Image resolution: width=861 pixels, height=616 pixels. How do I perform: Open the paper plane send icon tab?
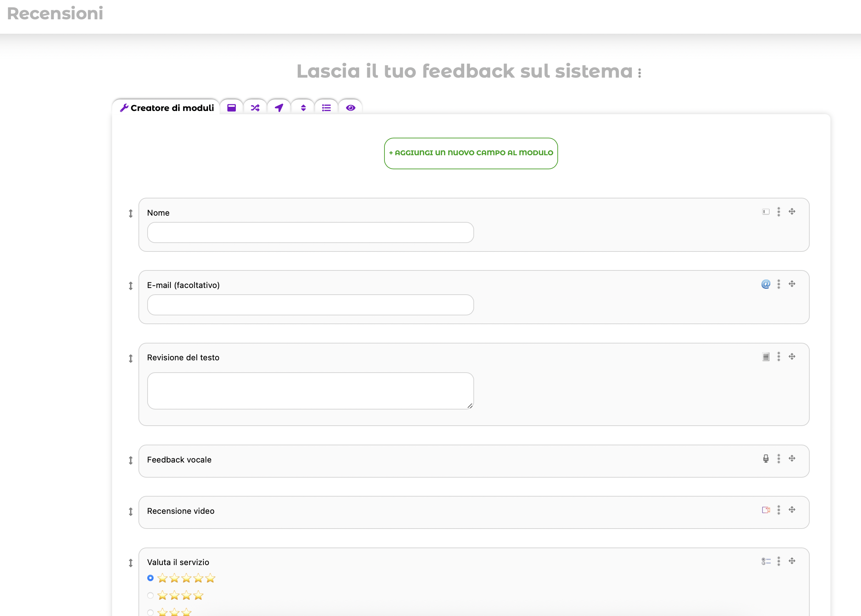pyautogui.click(x=279, y=108)
